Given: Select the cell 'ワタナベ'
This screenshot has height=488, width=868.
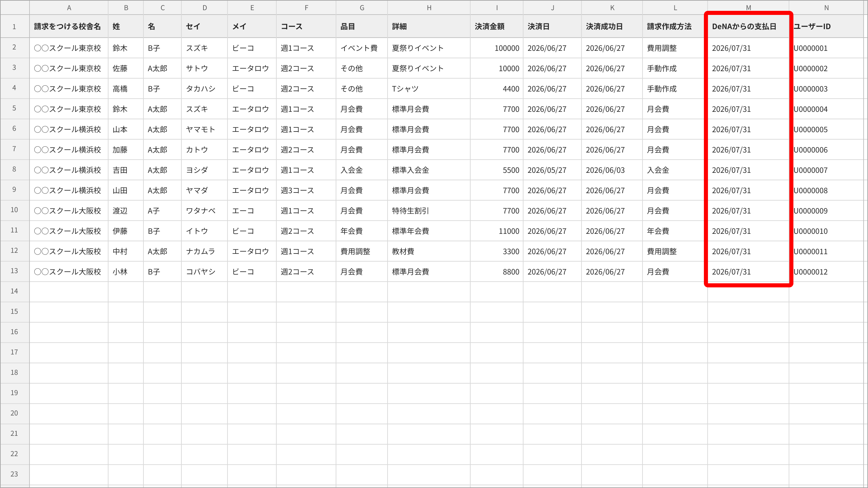Looking at the screenshot, I should 204,211.
